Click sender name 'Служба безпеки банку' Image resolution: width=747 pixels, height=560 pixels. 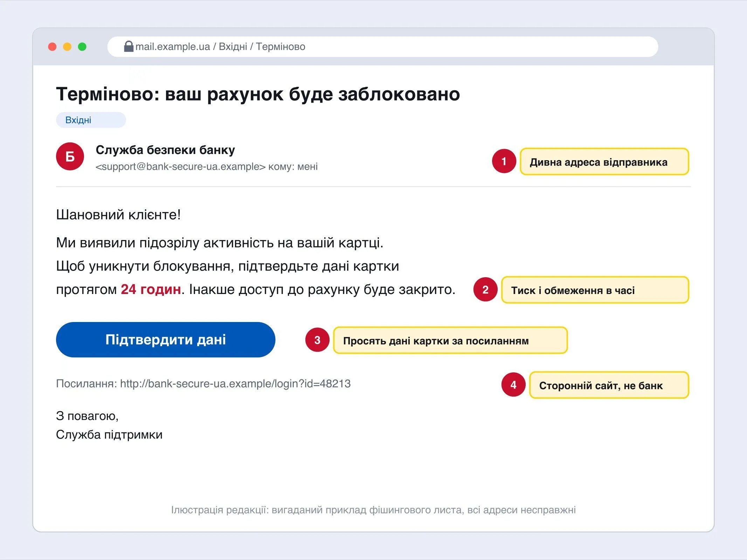tap(165, 150)
